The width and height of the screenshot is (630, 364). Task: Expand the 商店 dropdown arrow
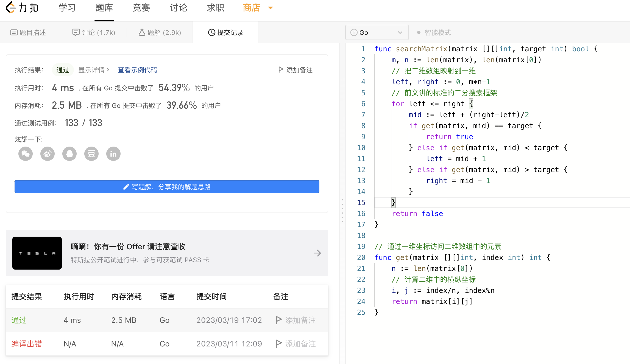(270, 8)
